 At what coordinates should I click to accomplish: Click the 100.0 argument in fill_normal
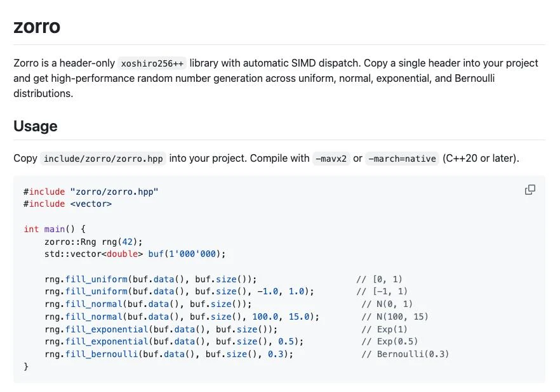(x=265, y=317)
